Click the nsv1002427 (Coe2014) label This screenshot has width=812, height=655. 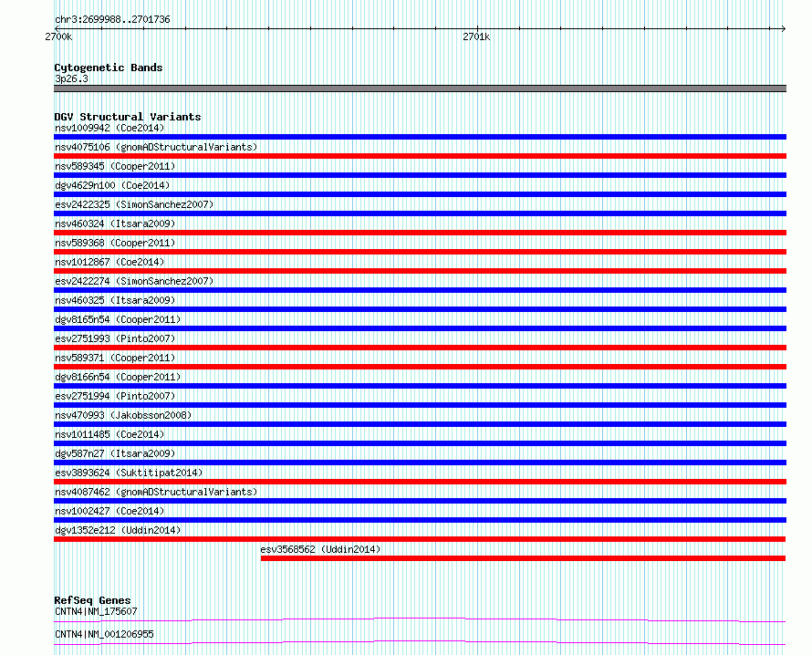(109, 511)
